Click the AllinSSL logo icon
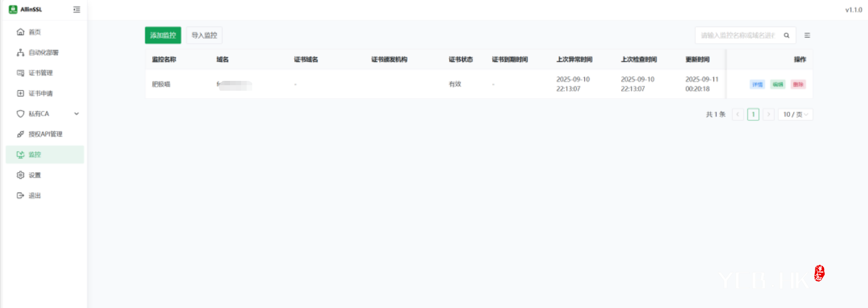Image resolution: width=868 pixels, height=308 pixels. pyautogui.click(x=12, y=9)
